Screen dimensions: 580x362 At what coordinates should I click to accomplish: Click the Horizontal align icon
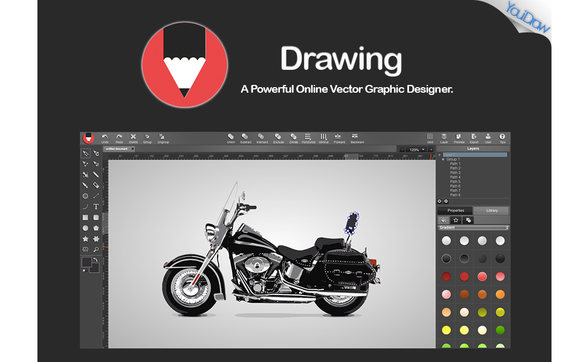[x=308, y=137]
